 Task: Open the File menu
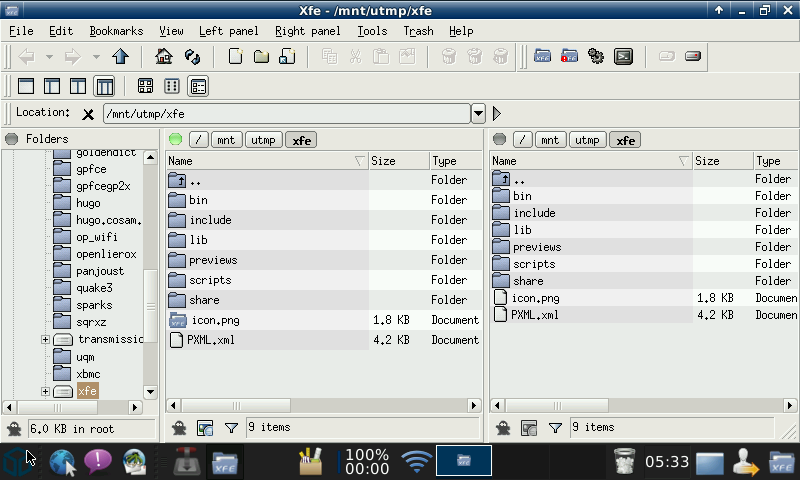click(x=21, y=31)
